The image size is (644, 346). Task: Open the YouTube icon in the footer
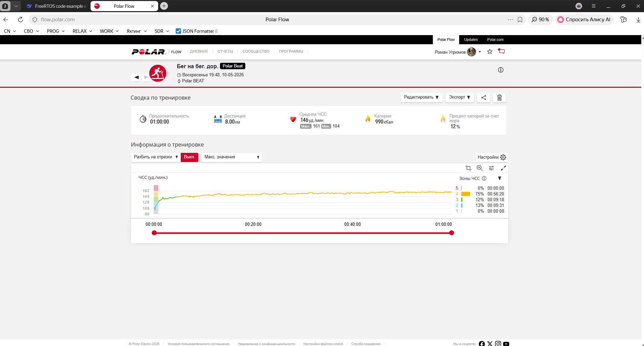click(x=506, y=344)
